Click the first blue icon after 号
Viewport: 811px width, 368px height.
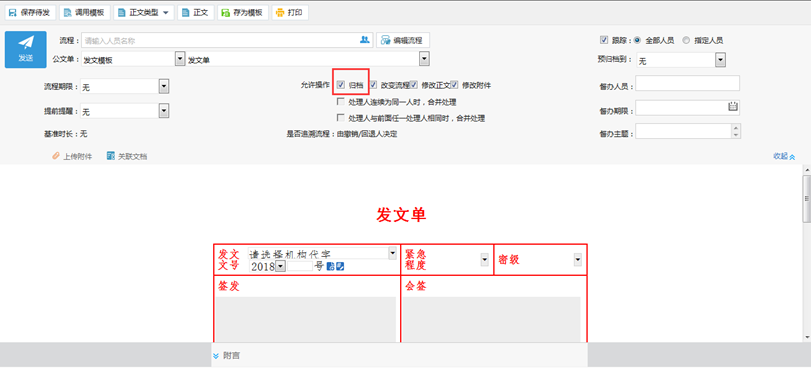[x=331, y=266]
